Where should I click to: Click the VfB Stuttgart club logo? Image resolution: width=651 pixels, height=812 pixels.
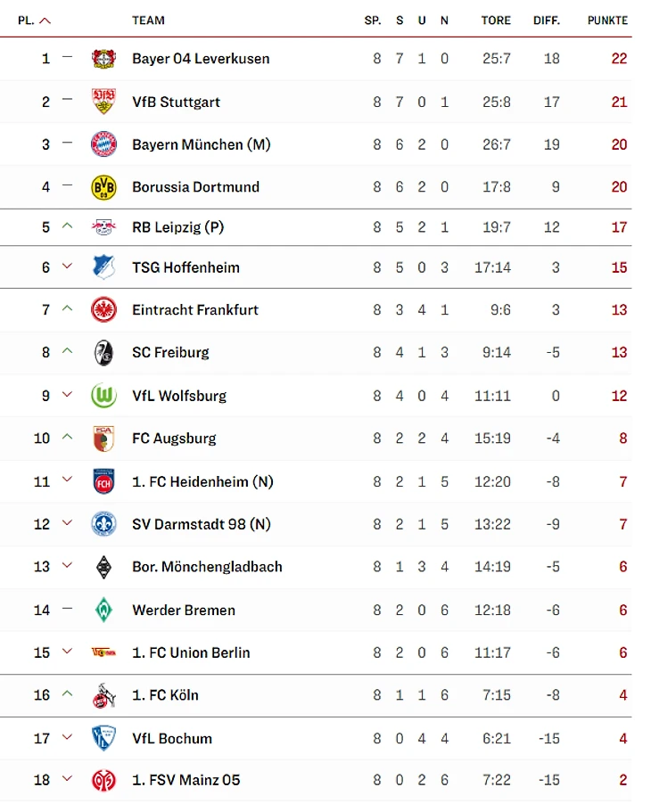click(103, 102)
